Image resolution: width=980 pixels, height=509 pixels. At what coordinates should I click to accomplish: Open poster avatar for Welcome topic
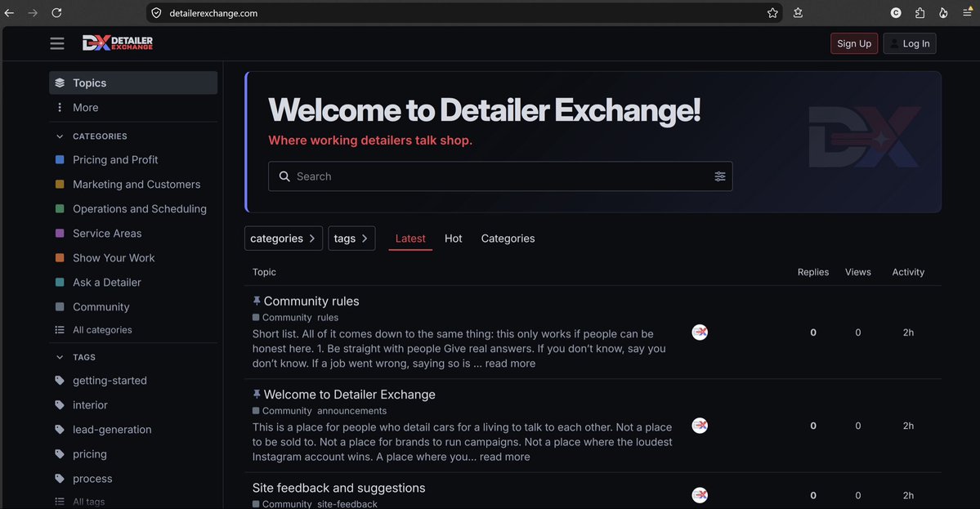point(700,426)
